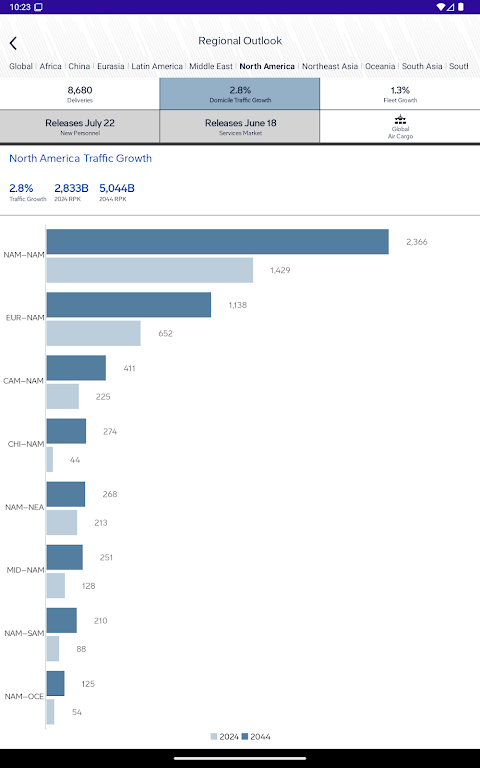Switch to the Eurasia region tab
The height and width of the screenshot is (768, 480).
(111, 66)
